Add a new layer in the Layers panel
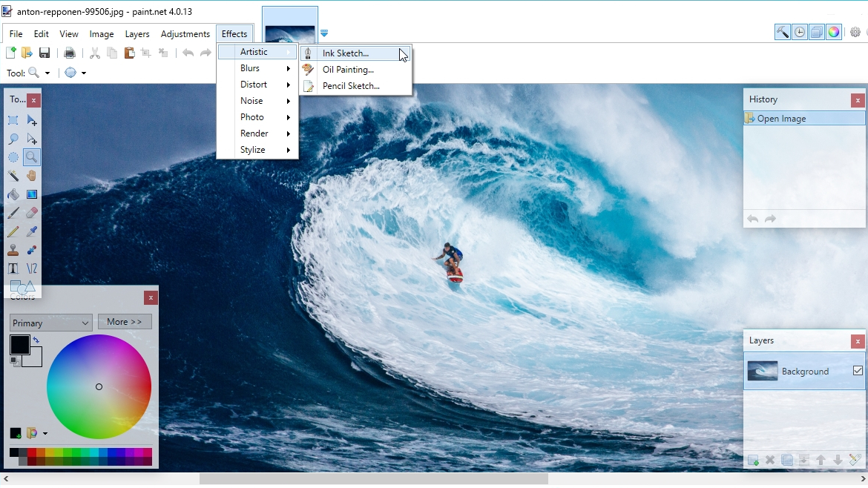The height and width of the screenshot is (488, 868). [x=754, y=460]
